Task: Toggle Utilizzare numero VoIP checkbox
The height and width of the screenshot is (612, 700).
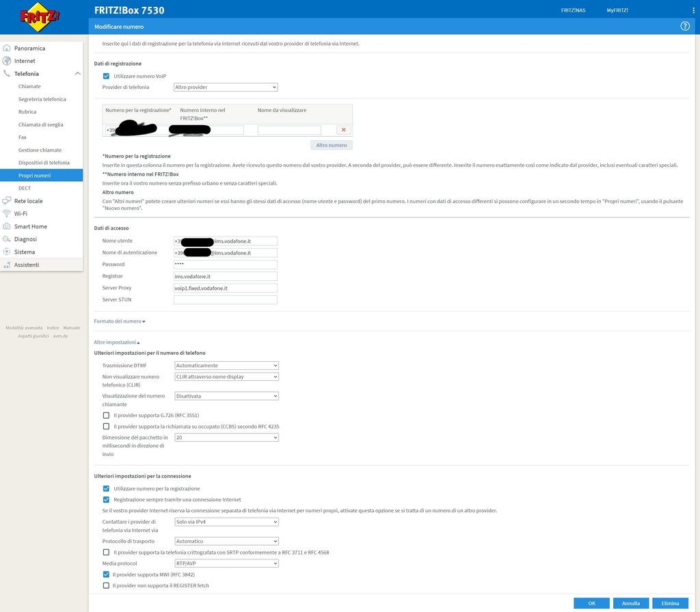Action: click(x=106, y=76)
